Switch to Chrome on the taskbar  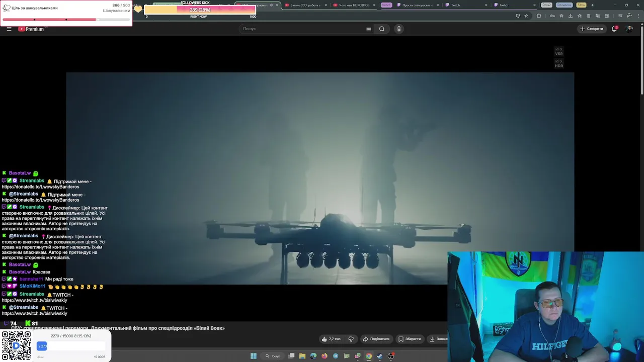[369, 356]
